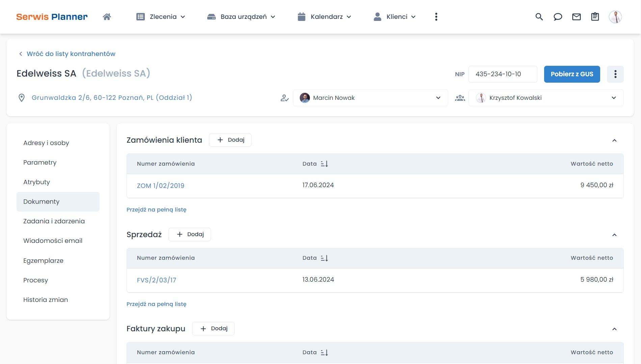641x364 pixels.
Task: Click the Pobierz z GUS button
Action: pyautogui.click(x=572, y=74)
